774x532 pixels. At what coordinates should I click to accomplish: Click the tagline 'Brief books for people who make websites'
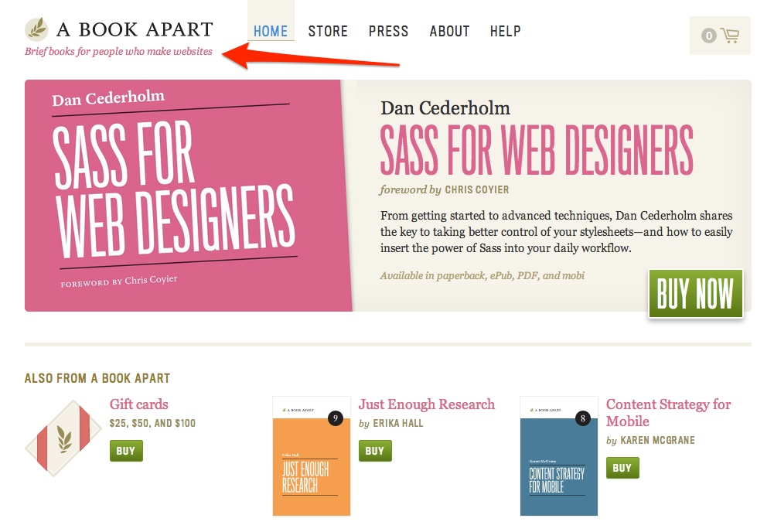tap(118, 51)
